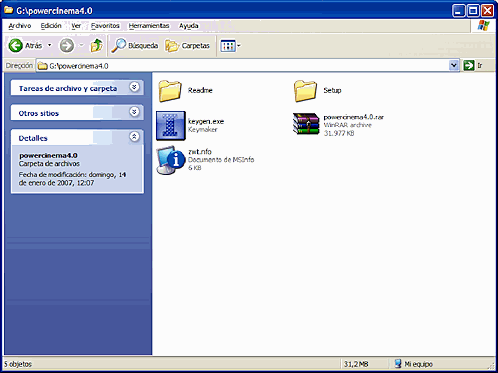Click the Mi equipo status bar icon
The width and height of the screenshot is (498, 373).
398,364
